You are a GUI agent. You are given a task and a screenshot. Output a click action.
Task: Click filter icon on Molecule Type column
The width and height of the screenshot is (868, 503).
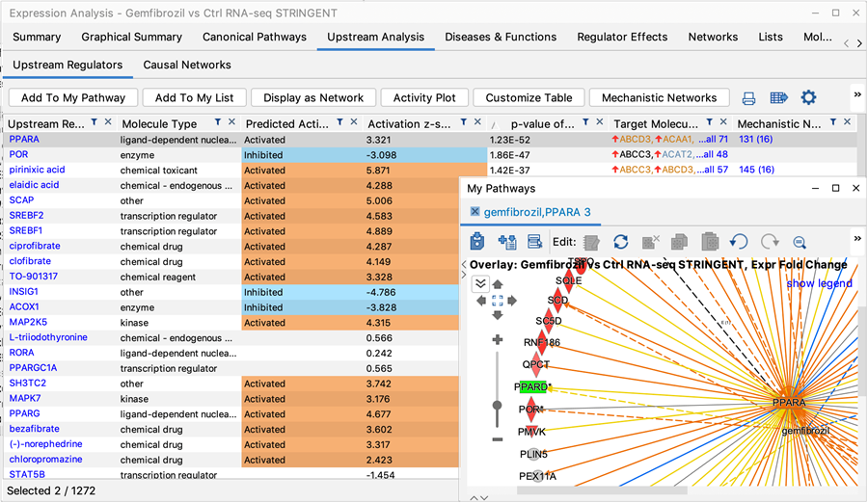[219, 123]
